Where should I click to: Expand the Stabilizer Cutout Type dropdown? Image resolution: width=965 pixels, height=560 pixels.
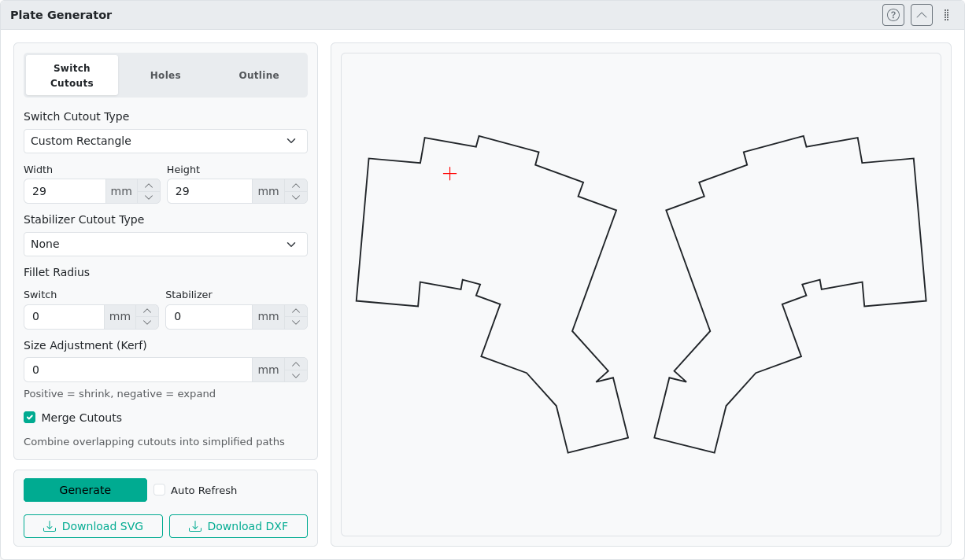pyautogui.click(x=165, y=244)
